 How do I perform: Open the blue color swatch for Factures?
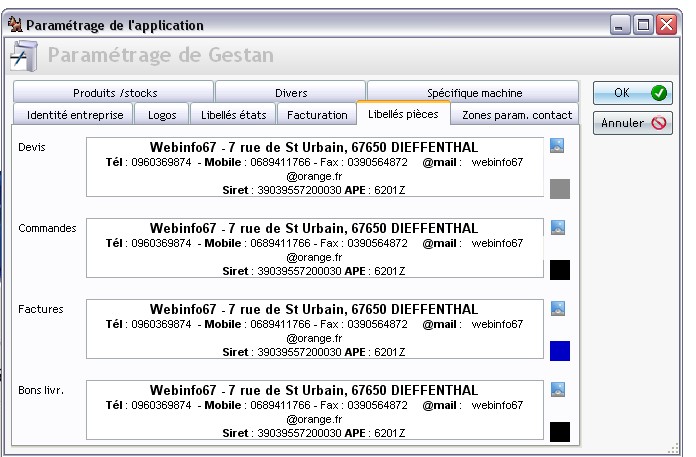[560, 351]
